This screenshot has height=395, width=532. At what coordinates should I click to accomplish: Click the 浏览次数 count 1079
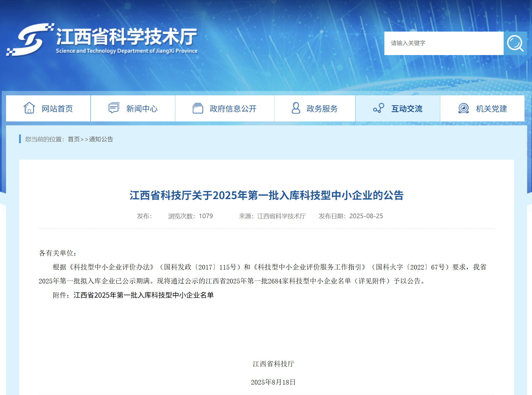tap(206, 216)
